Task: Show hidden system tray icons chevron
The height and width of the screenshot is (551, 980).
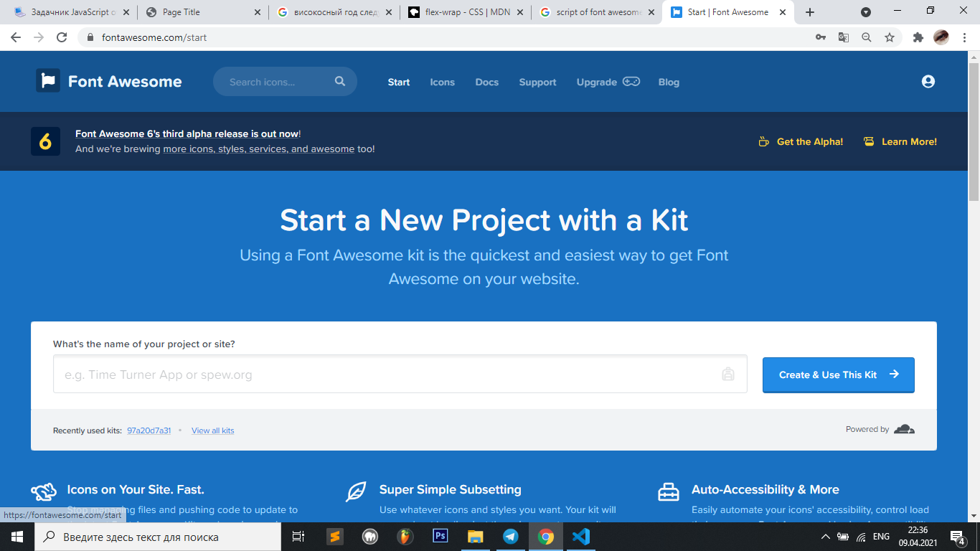Action: 825,537
